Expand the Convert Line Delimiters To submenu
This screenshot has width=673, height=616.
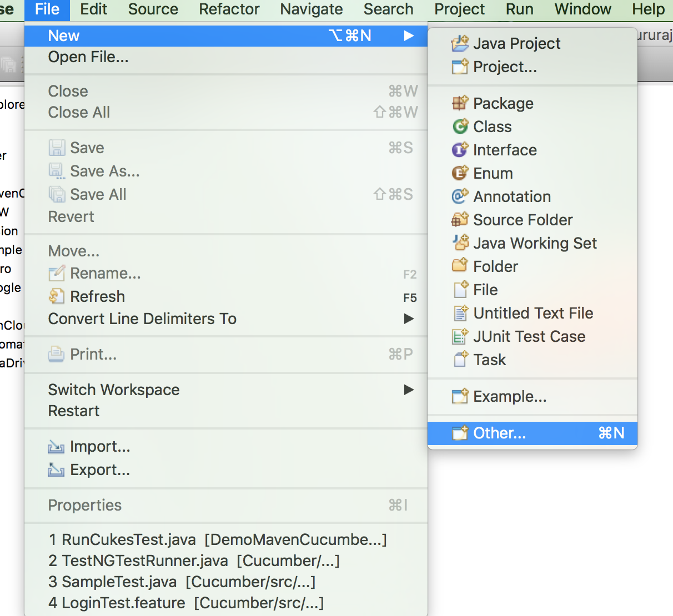(x=142, y=319)
